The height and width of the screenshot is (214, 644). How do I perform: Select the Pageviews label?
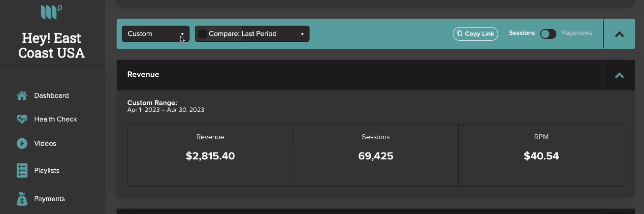[577, 33]
